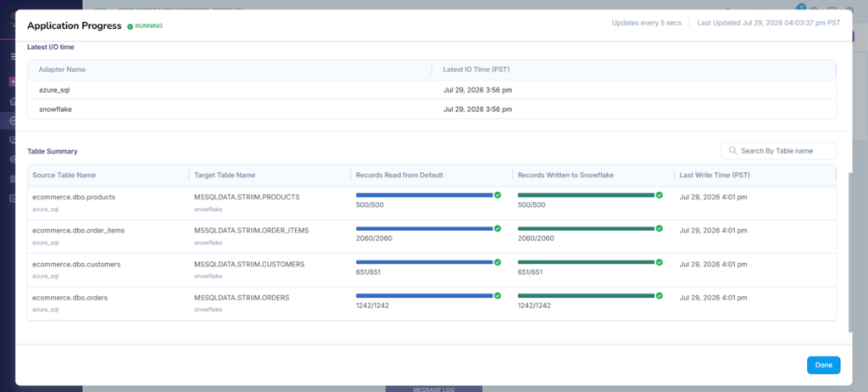Click the Table Summary heading
The width and height of the screenshot is (868, 392).
point(53,151)
